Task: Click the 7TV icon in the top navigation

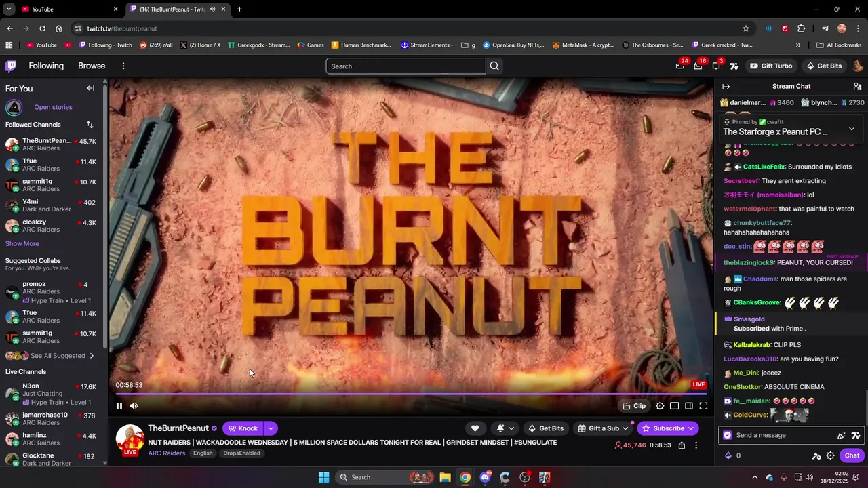Action: [734, 66]
